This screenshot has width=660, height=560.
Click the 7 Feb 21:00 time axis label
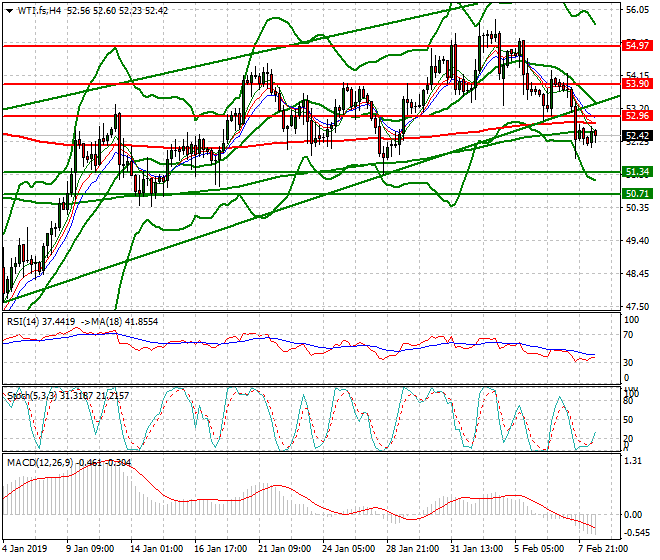pos(604,549)
